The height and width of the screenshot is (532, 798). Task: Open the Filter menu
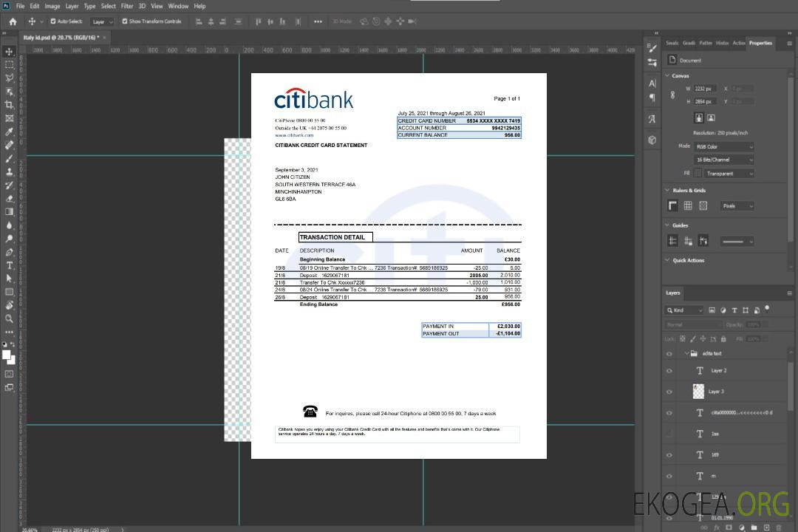pos(127,6)
